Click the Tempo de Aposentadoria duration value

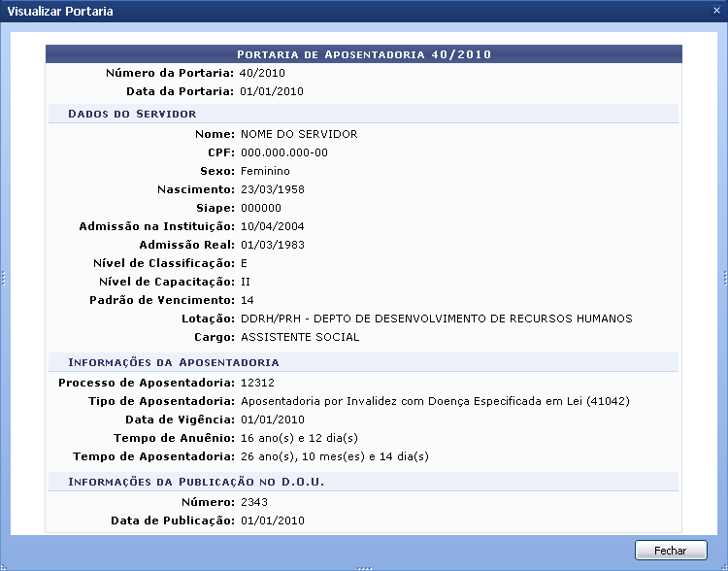click(334, 456)
